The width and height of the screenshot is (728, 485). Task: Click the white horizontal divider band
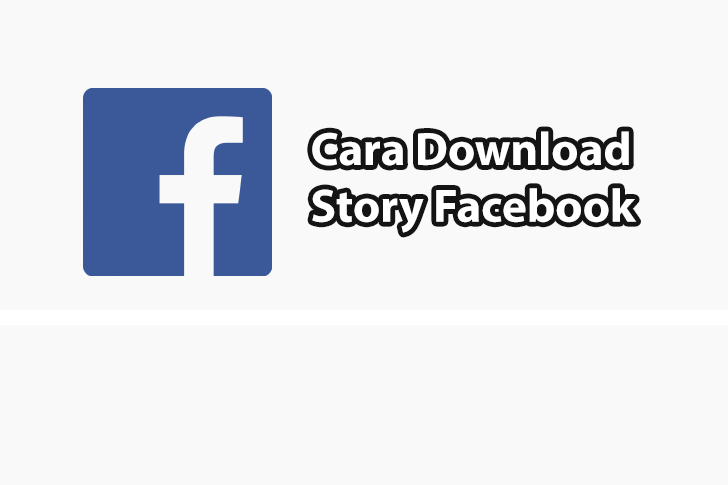(364, 317)
